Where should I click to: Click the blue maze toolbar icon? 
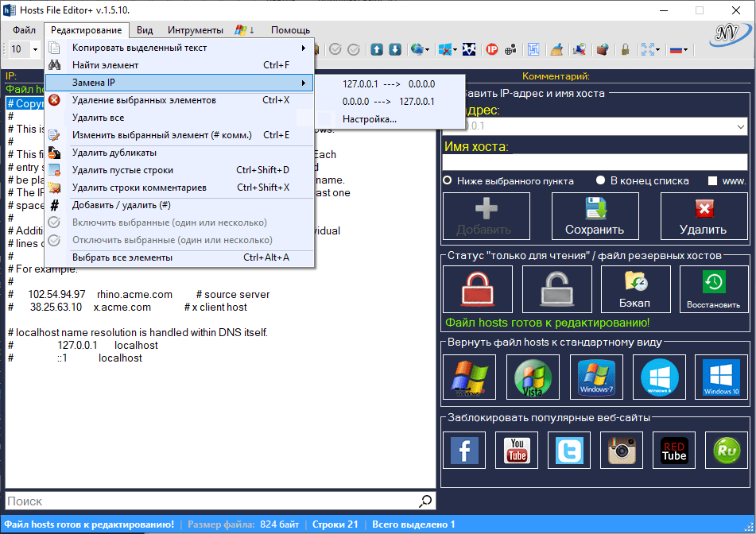point(533,49)
